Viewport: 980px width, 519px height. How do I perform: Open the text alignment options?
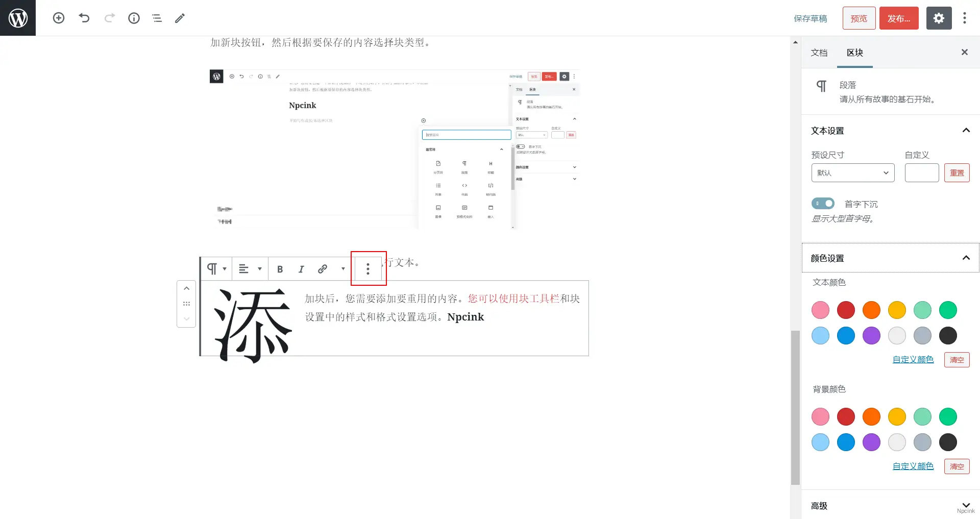click(x=250, y=268)
